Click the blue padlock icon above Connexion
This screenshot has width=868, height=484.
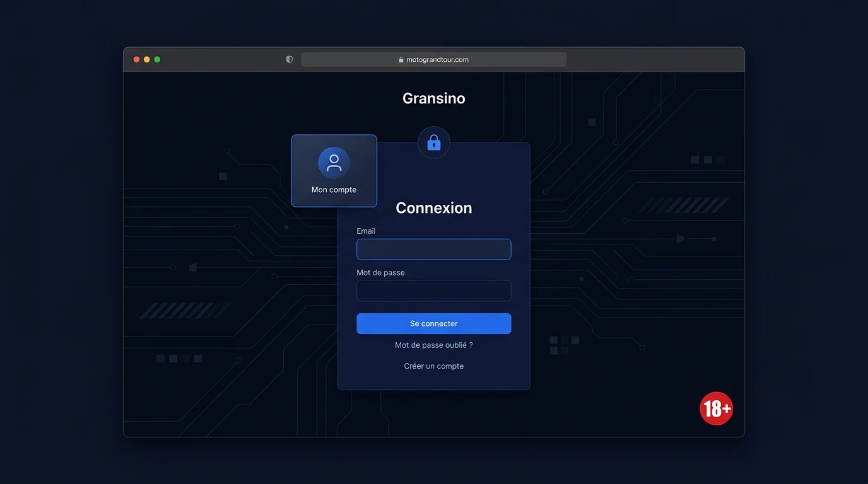point(434,143)
